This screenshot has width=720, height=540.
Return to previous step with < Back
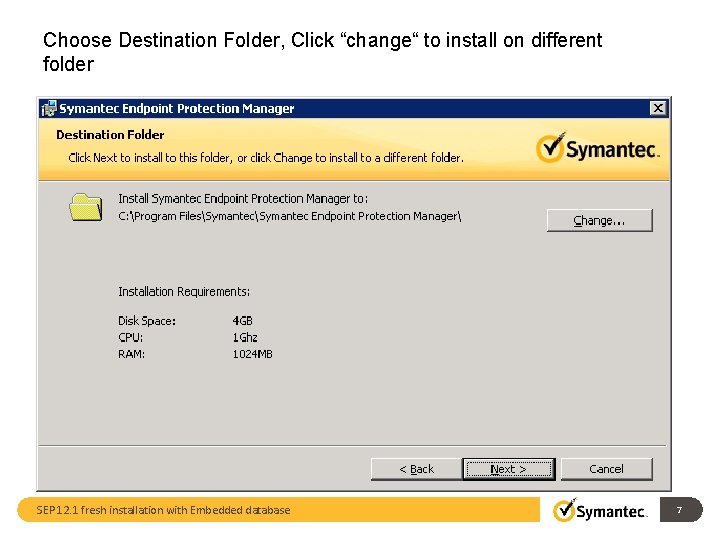click(416, 469)
